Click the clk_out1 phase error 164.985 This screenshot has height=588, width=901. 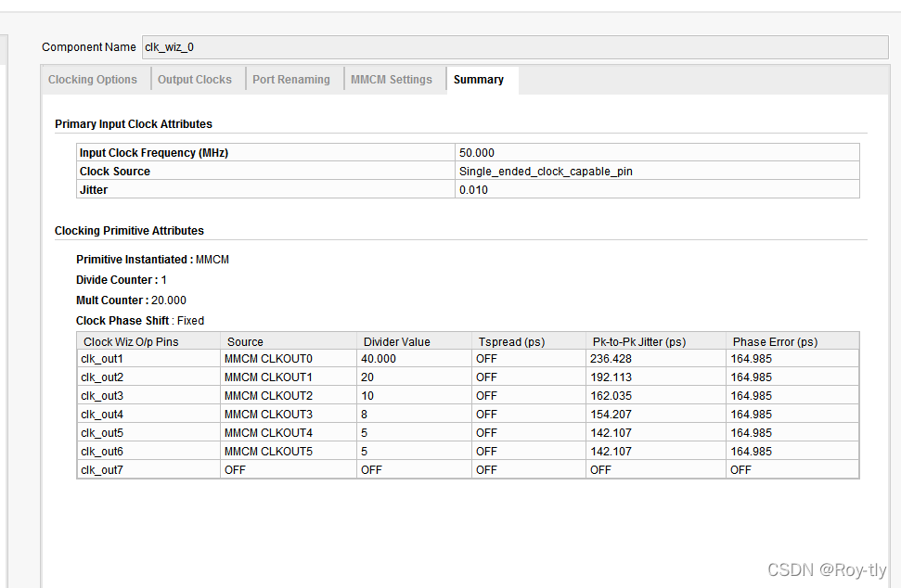793,359
